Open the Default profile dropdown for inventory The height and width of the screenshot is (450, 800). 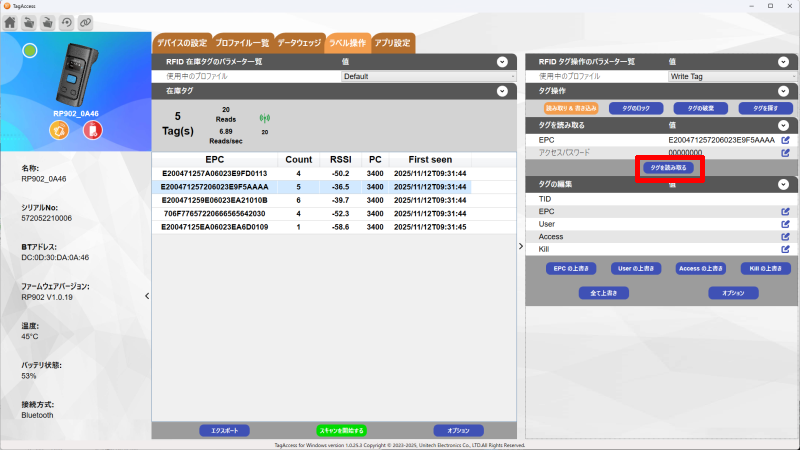click(429, 76)
